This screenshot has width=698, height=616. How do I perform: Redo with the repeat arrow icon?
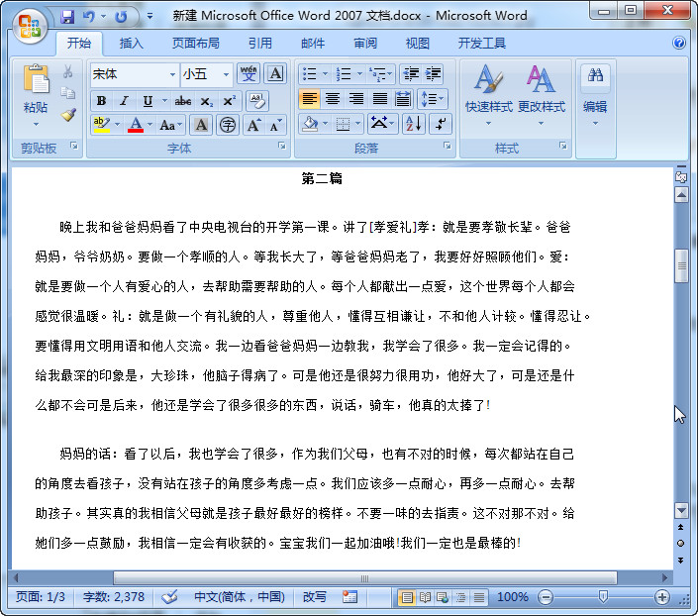(x=121, y=17)
